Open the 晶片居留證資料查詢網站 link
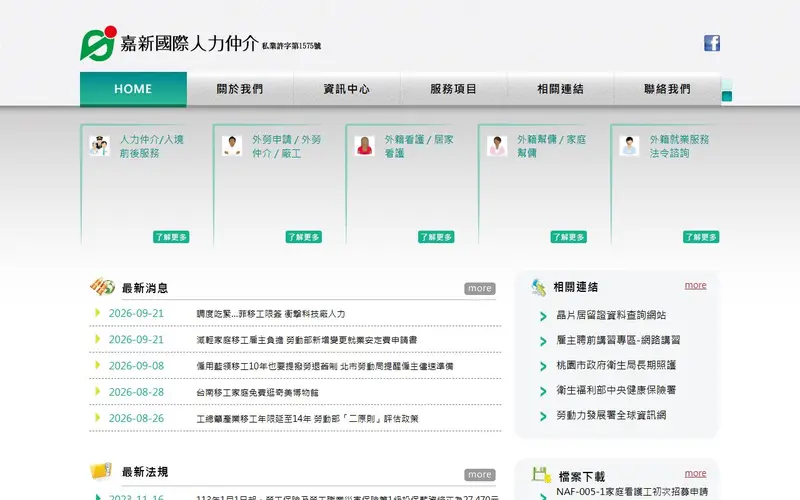This screenshot has height=500, width=800. coord(611,315)
